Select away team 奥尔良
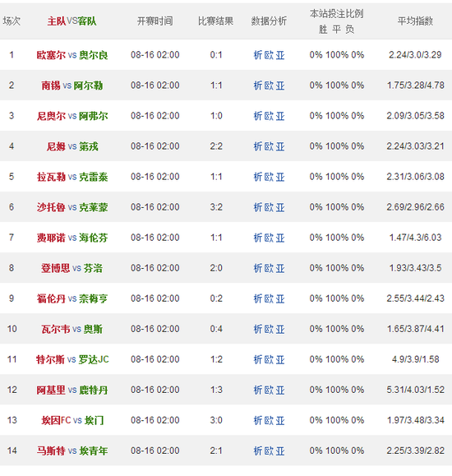This screenshot has width=452, height=476. coord(94,55)
